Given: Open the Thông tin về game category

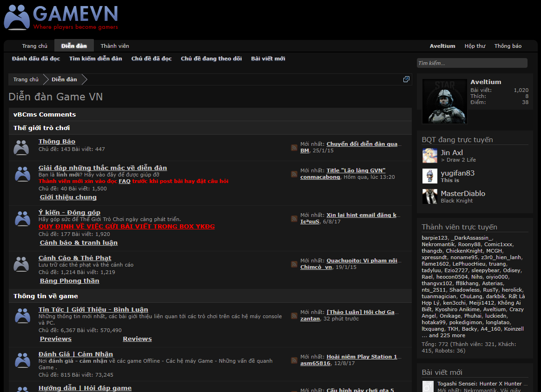Looking at the screenshot, I should click(x=46, y=296).
